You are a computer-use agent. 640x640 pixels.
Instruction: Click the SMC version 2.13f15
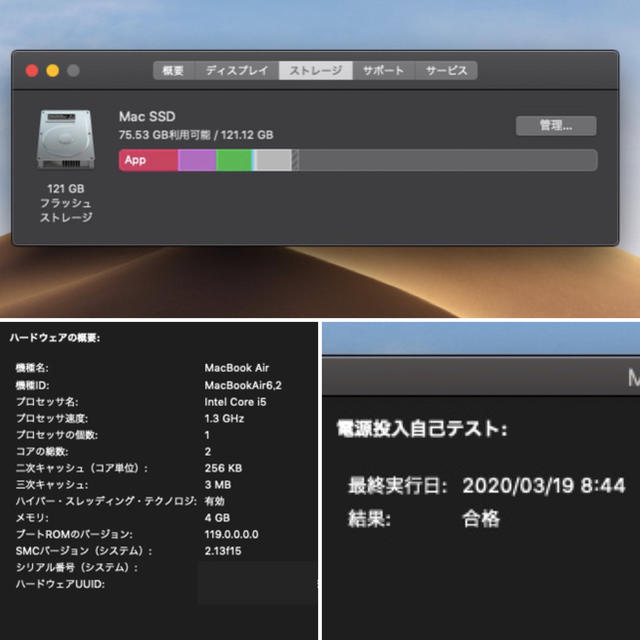click(223, 551)
